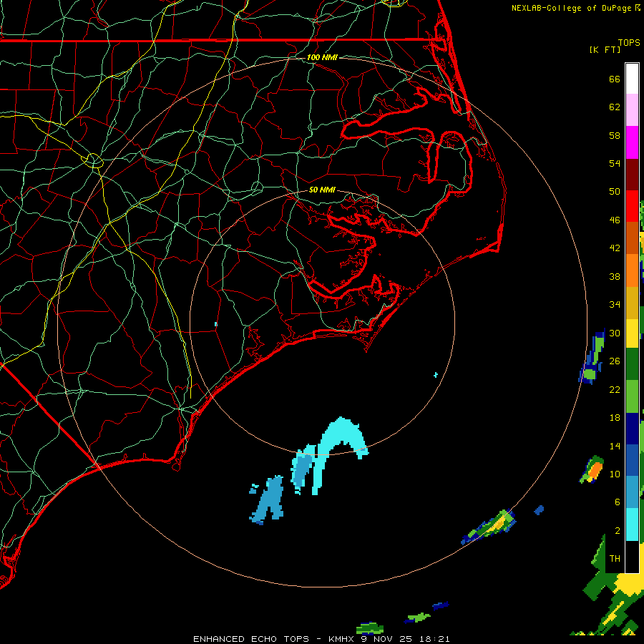
Task: Select the 18 legend value
Action: (x=615, y=418)
